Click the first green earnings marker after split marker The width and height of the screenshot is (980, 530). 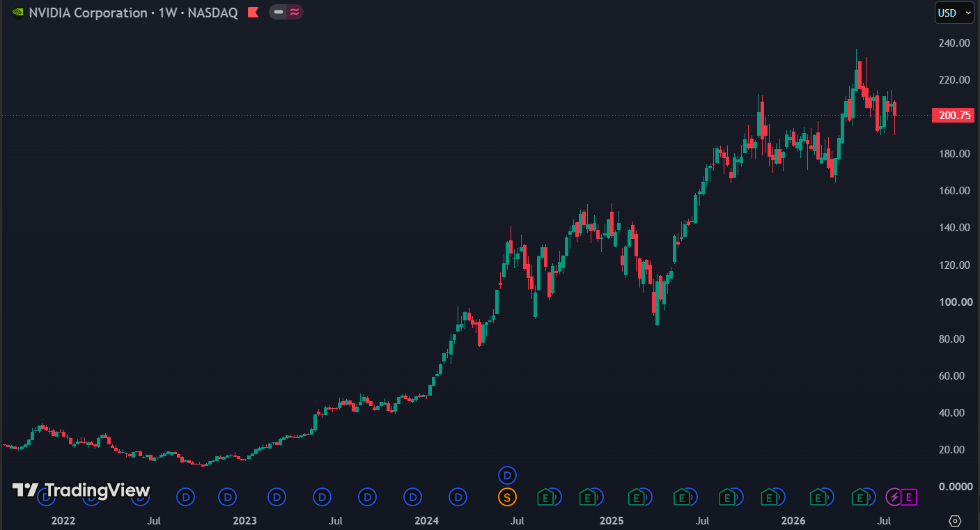pyautogui.click(x=546, y=497)
